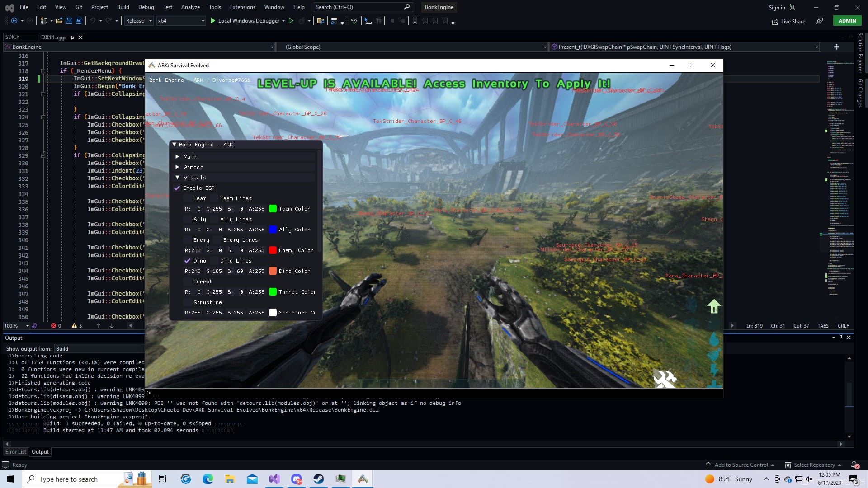Start Without Debugging using hollow play icon
Screen dimensions: 868x488
point(291,21)
